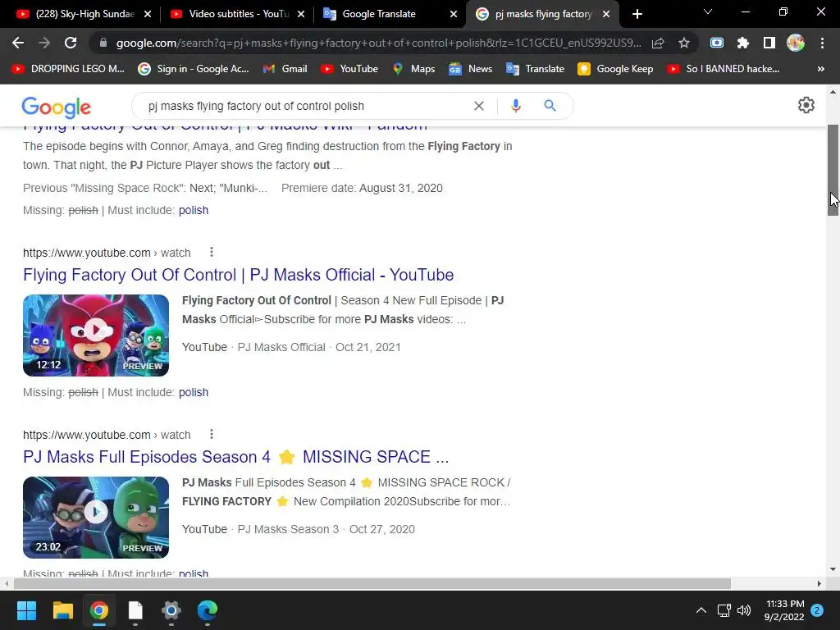Bookmark this page with the star icon

tap(684, 43)
